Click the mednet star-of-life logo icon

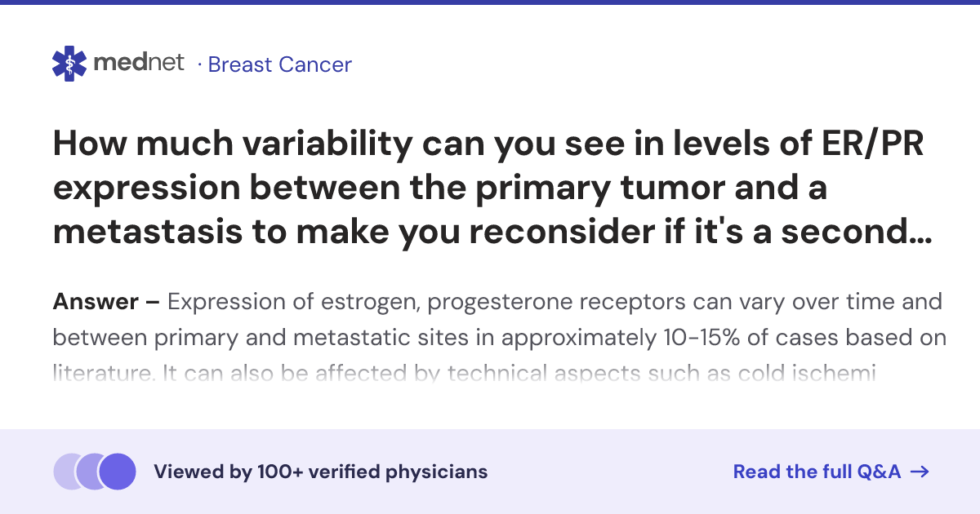pos(69,64)
